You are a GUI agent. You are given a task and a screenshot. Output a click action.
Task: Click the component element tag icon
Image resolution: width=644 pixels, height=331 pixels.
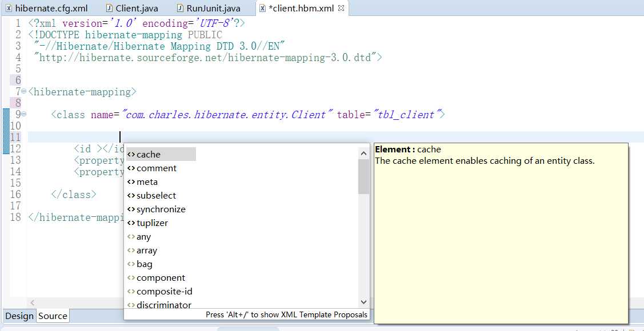pos(131,278)
